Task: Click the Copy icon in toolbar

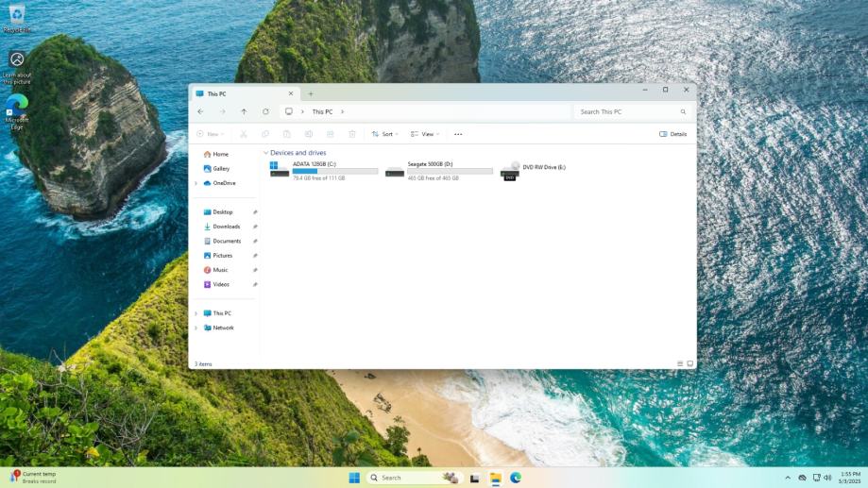Action: [x=265, y=134]
